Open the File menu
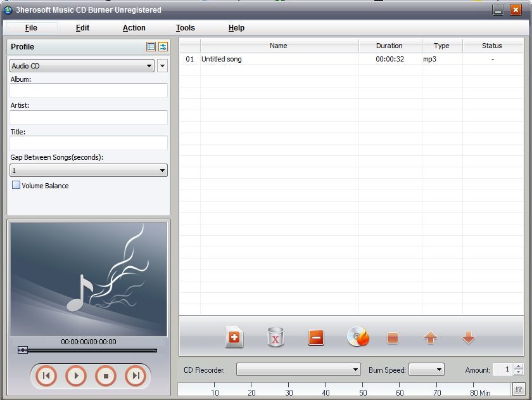This screenshot has height=400, width=532. (x=30, y=28)
